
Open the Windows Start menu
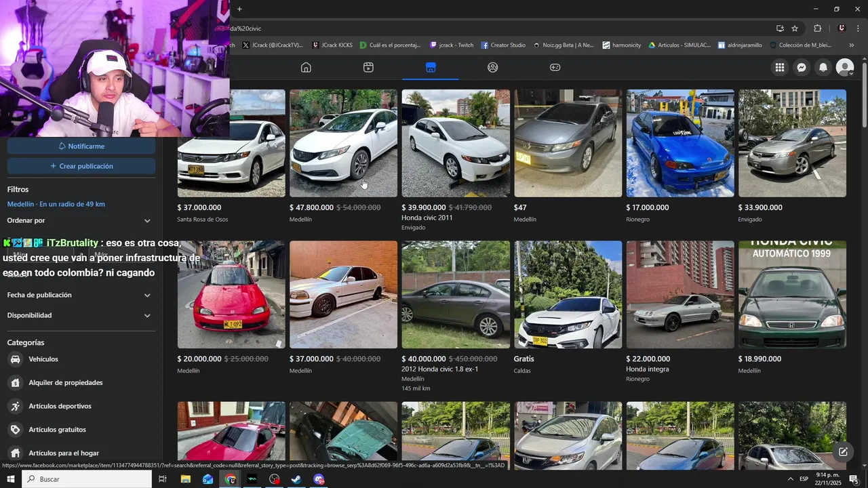coord(11,479)
